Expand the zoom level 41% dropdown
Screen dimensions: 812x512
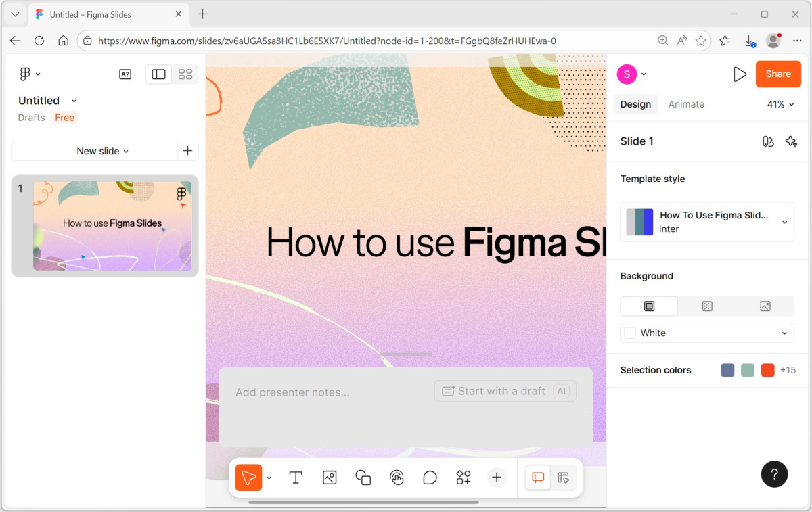(x=780, y=104)
